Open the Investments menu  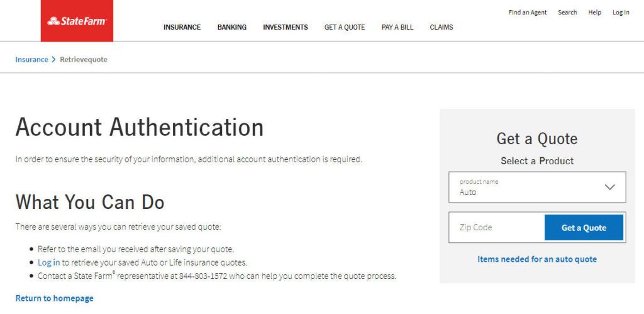click(x=286, y=28)
